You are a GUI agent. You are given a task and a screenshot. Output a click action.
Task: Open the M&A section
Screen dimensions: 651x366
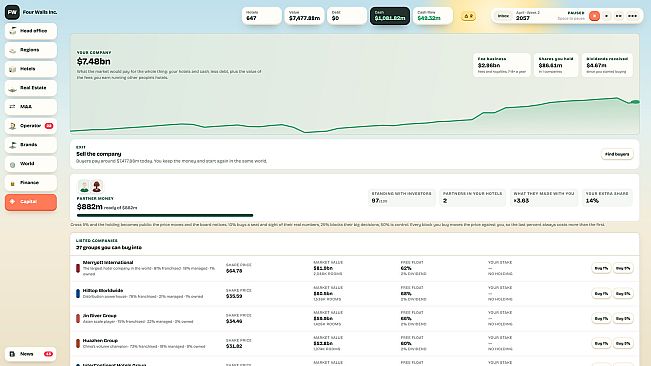pyautogui.click(x=31, y=107)
